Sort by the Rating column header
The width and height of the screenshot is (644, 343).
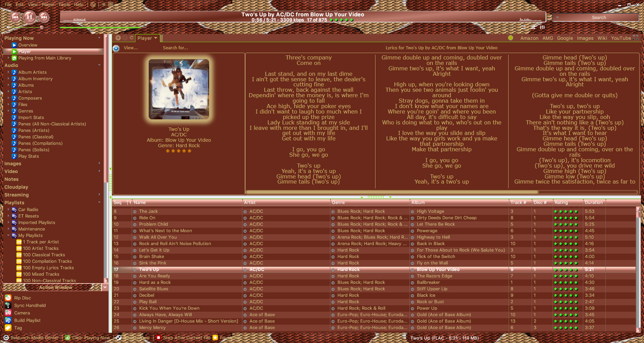(x=568, y=203)
